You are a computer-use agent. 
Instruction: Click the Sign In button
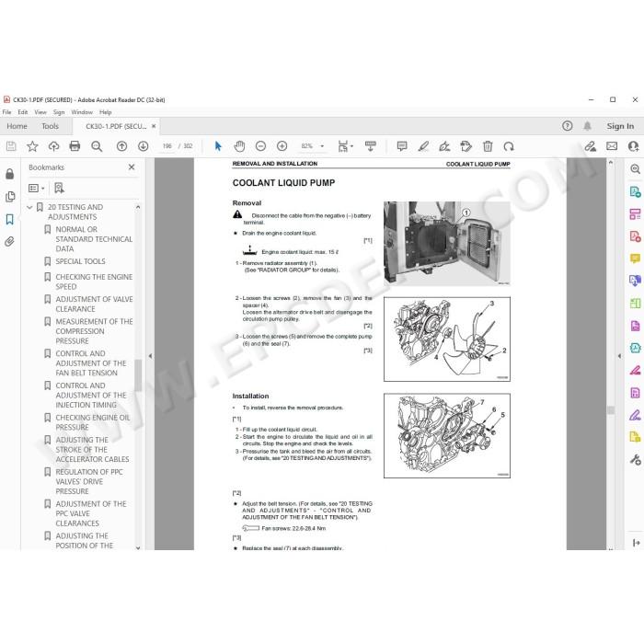click(620, 126)
